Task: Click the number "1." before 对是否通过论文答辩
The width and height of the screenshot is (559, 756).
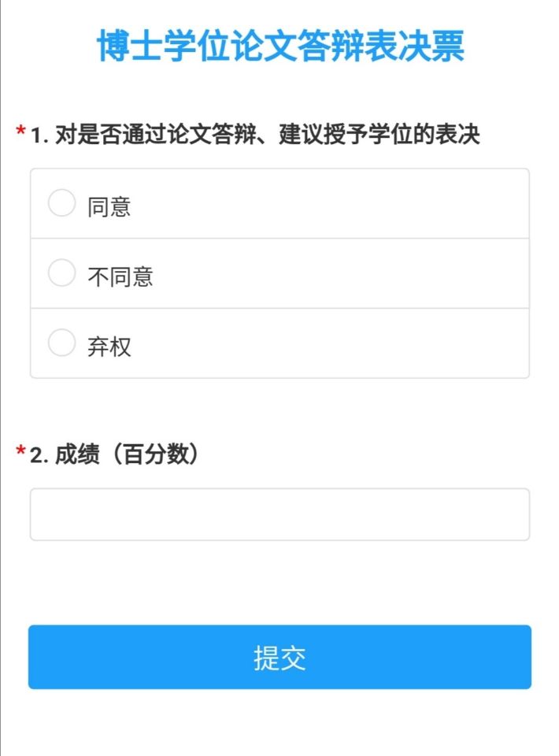Action: [39, 136]
